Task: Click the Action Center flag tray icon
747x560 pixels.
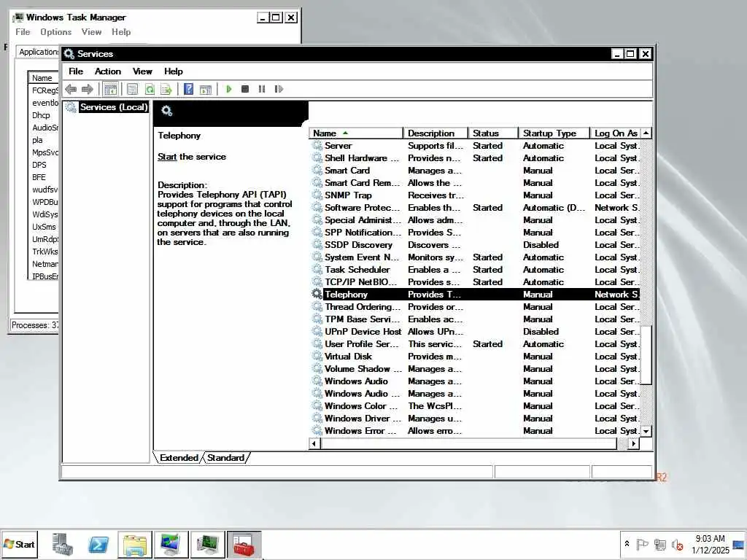Action: point(642,544)
